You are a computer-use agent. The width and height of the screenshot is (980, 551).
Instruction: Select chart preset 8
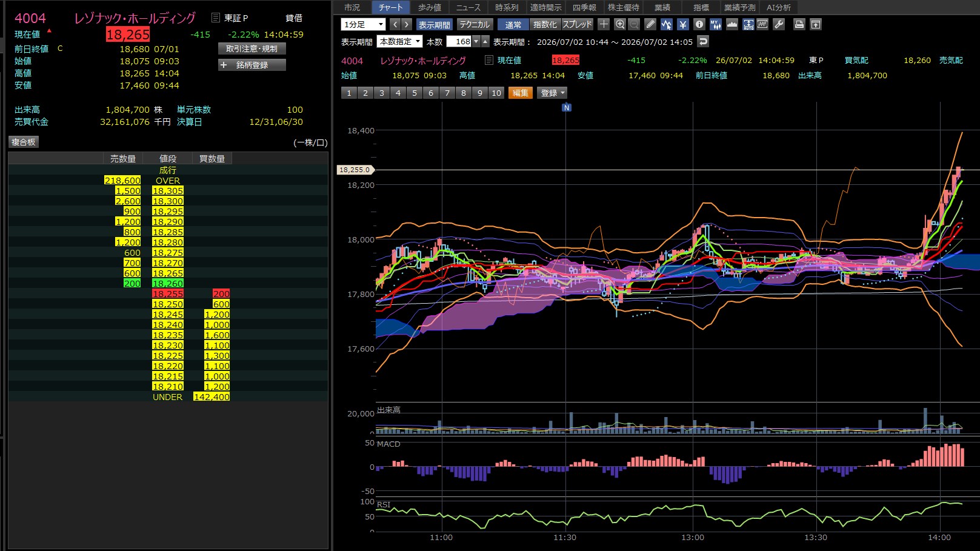click(x=464, y=93)
